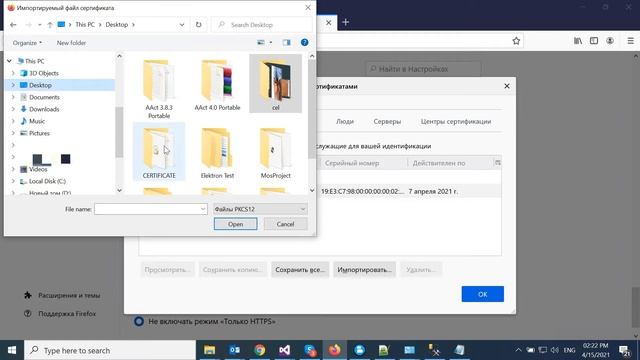Image resolution: width=640 pixels, height=360 pixels.
Task: Select the CERTIFICATE folder
Action: click(x=159, y=151)
